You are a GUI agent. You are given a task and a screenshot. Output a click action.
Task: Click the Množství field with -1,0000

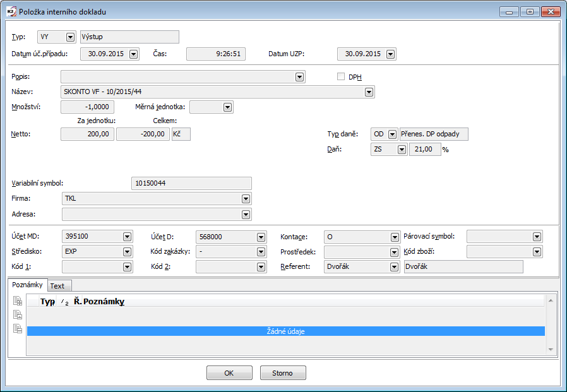(x=87, y=107)
